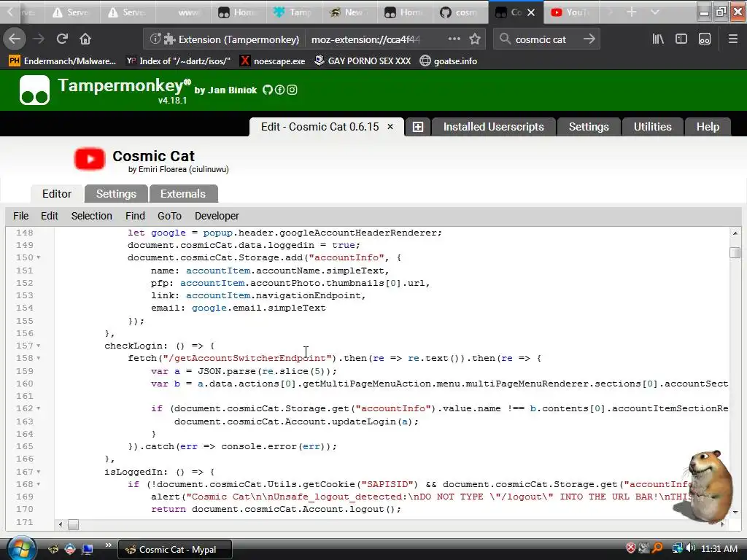This screenshot has width=747, height=560.
Task: Click the browser Back arrow button
Action: pos(15,39)
